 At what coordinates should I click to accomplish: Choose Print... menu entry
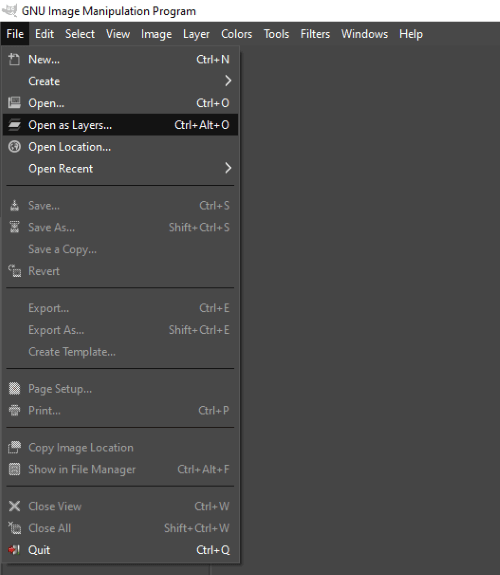(x=120, y=411)
